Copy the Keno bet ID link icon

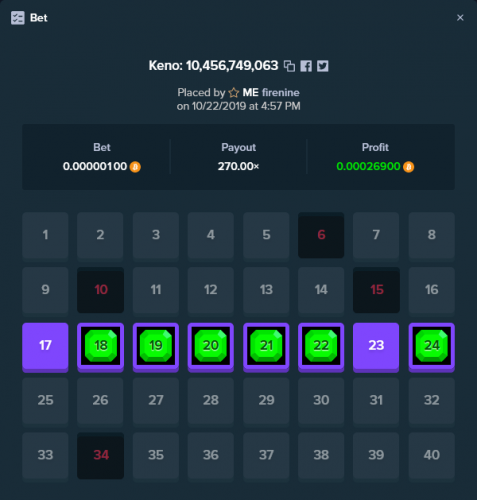[289, 66]
